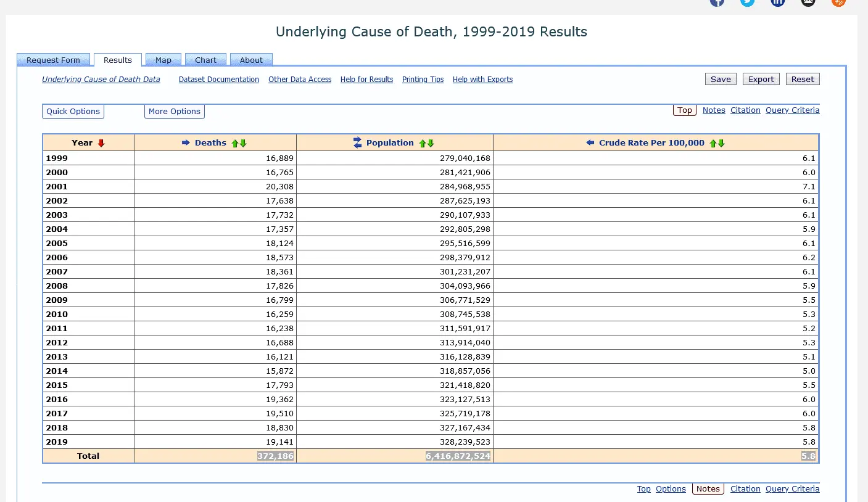Sort Year column with red arrow

(x=102, y=143)
